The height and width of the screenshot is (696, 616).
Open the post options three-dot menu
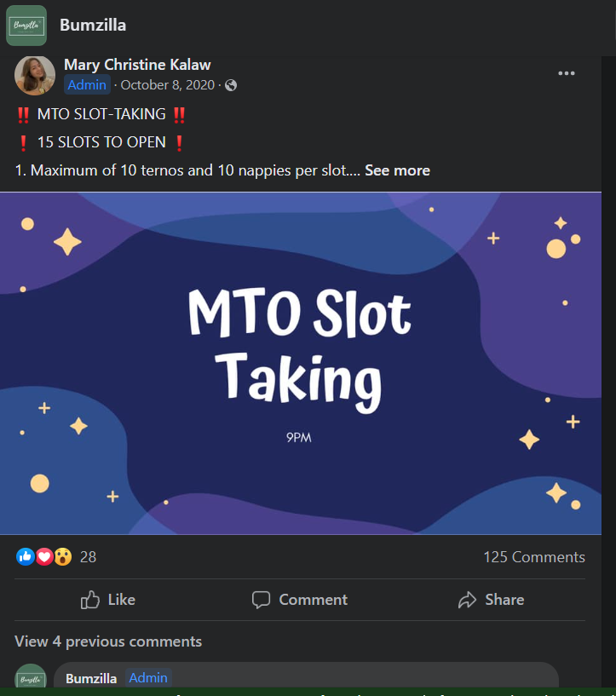pos(567,73)
